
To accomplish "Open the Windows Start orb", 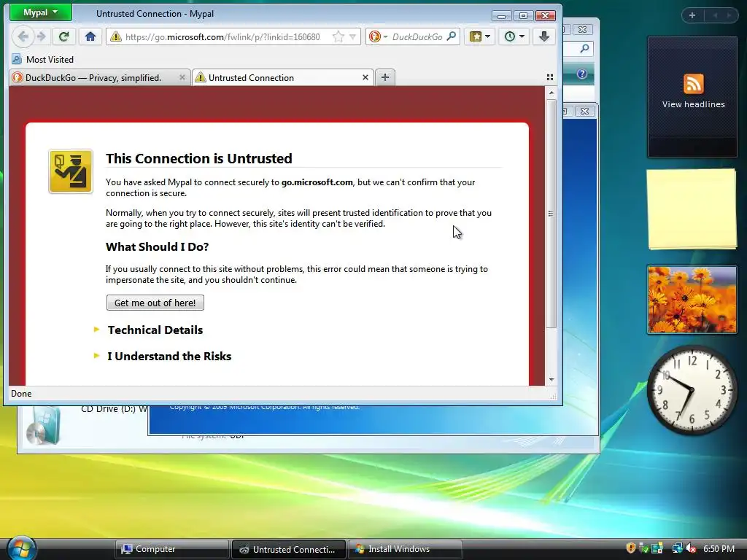I will [x=21, y=548].
